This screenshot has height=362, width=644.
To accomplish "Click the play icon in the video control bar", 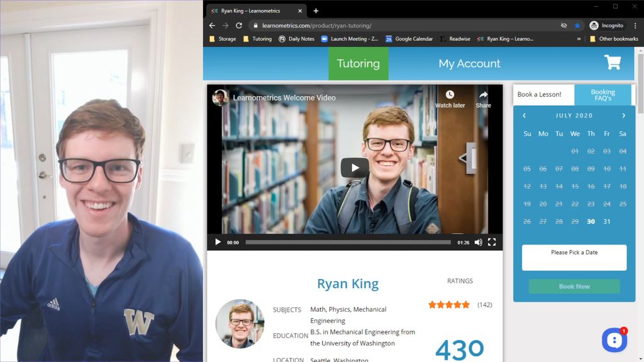I will (x=218, y=242).
